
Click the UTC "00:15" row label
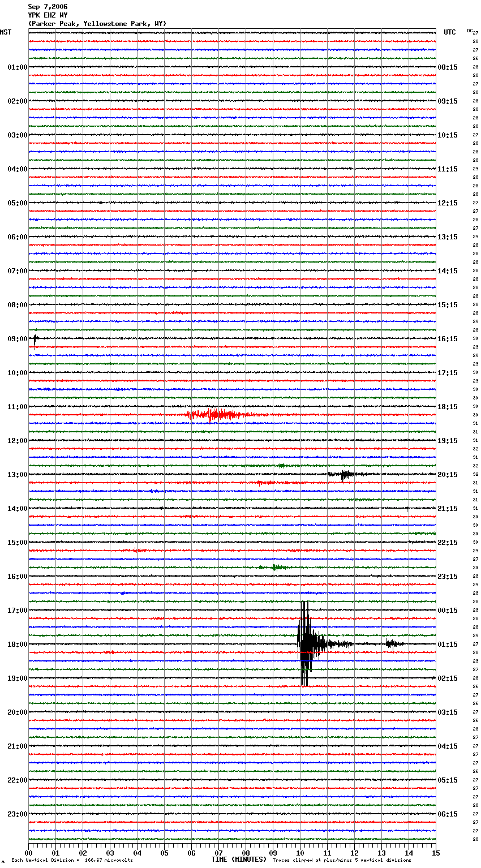tap(448, 611)
